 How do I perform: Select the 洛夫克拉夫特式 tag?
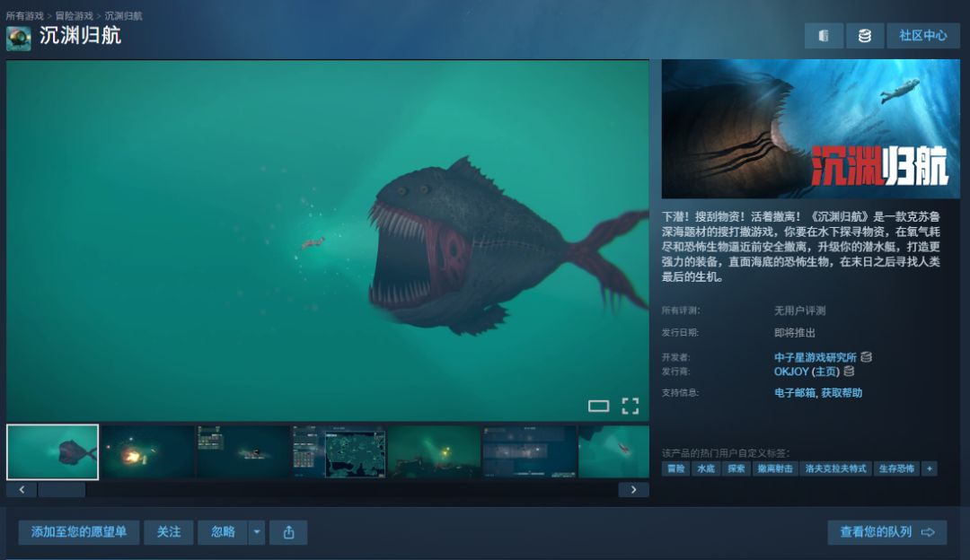[x=836, y=468]
